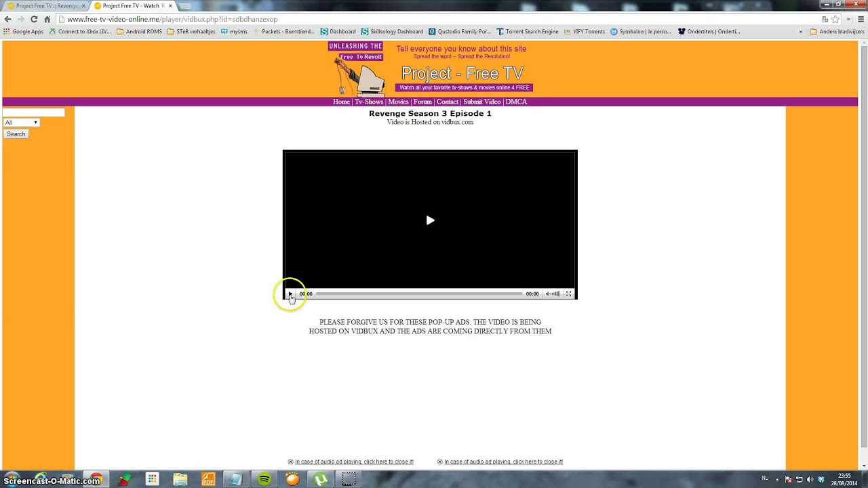Open uTorrent from the taskbar
Viewport: 868px width, 488px height.
pyautogui.click(x=320, y=479)
